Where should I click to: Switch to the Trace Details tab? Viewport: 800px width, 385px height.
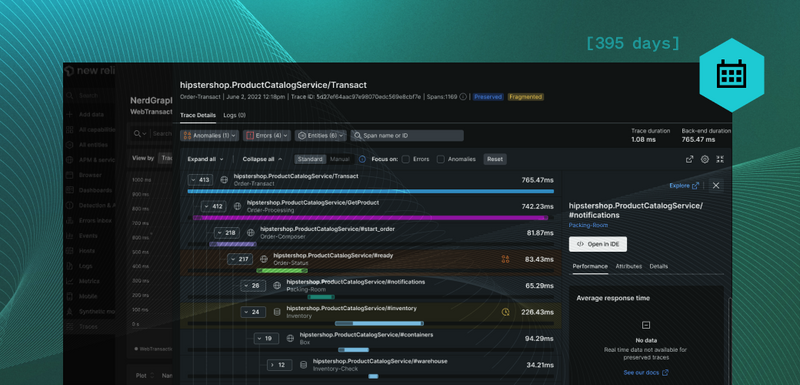(x=198, y=115)
